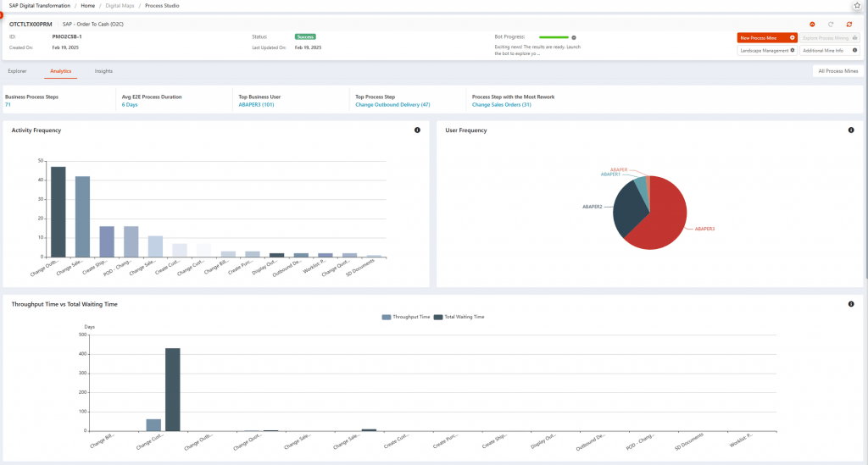Click the ABAPER2 pie label
The width and height of the screenshot is (868, 465).
coord(592,207)
